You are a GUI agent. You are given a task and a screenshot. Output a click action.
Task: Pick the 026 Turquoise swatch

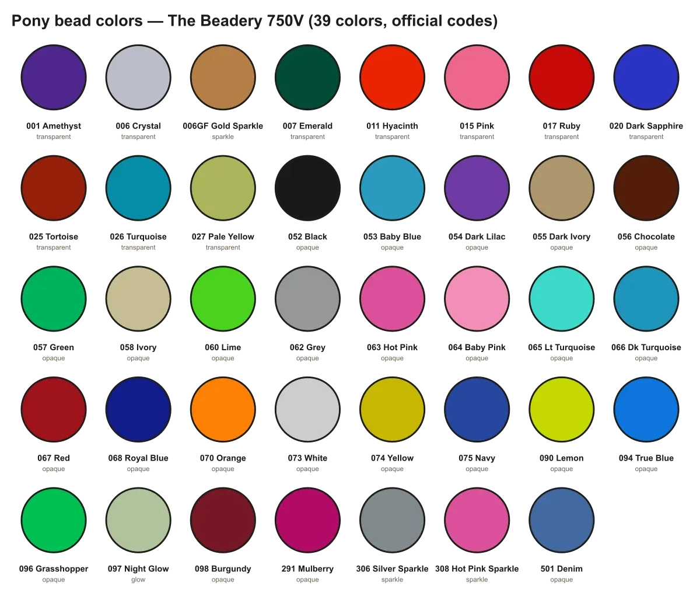coord(138,189)
